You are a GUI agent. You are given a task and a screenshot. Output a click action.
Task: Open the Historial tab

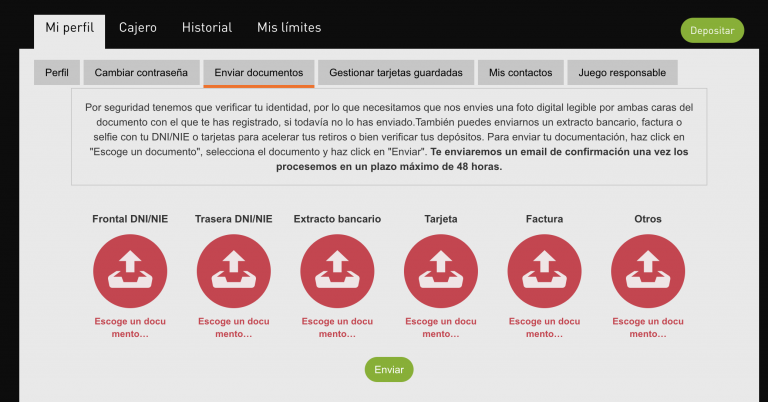206,28
